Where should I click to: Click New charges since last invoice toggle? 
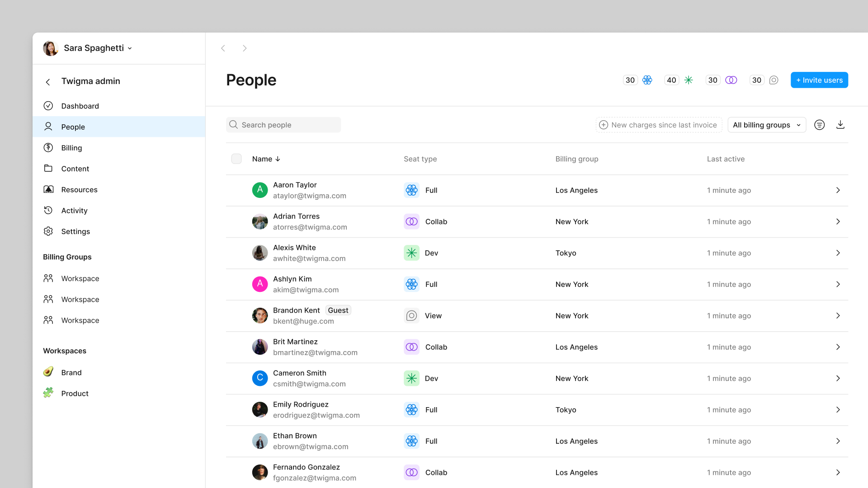(x=658, y=125)
